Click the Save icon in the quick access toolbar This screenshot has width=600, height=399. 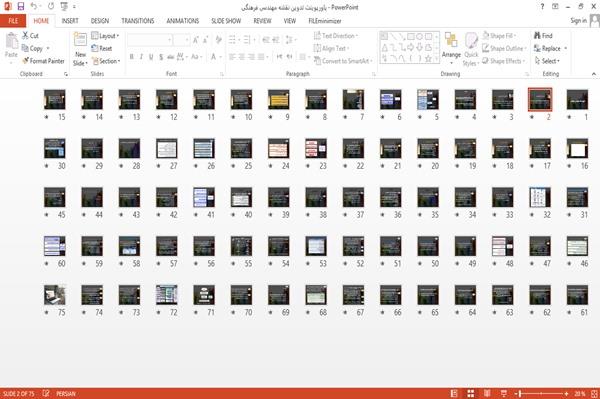[21, 7]
